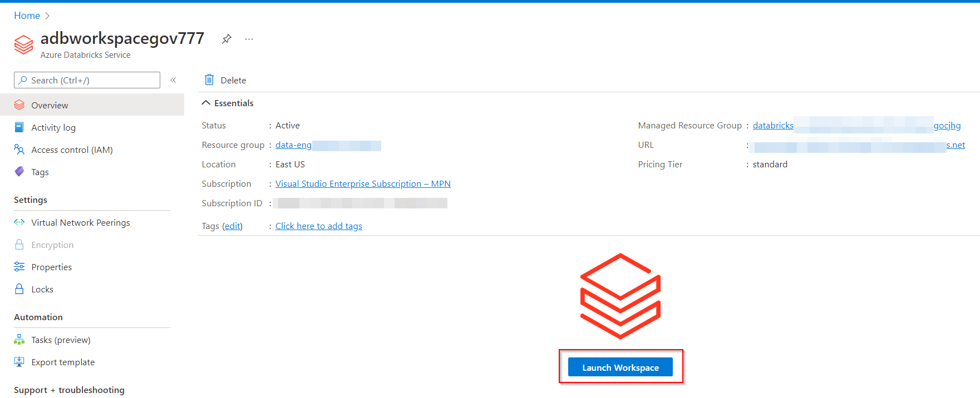Click the Launch Workspace button
This screenshot has height=398, width=980.
point(620,367)
